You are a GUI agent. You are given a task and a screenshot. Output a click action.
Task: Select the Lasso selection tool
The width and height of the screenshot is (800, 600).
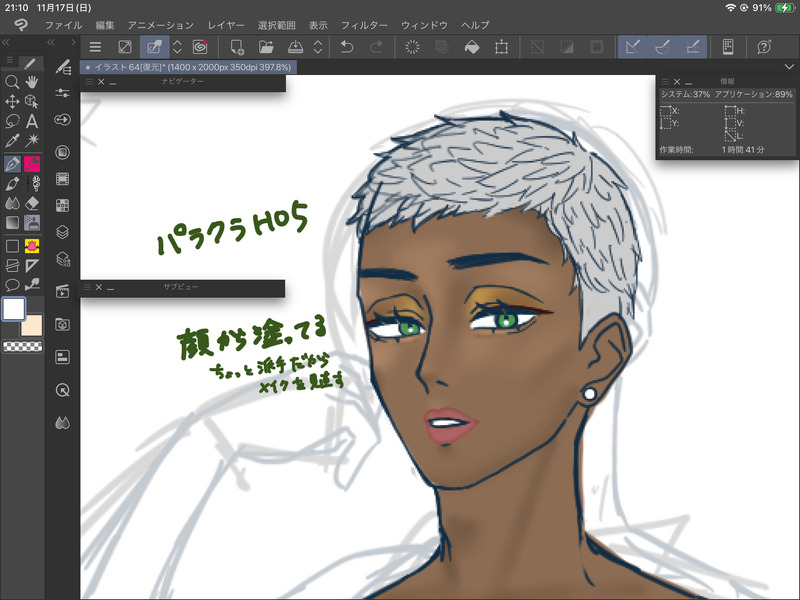(x=12, y=121)
